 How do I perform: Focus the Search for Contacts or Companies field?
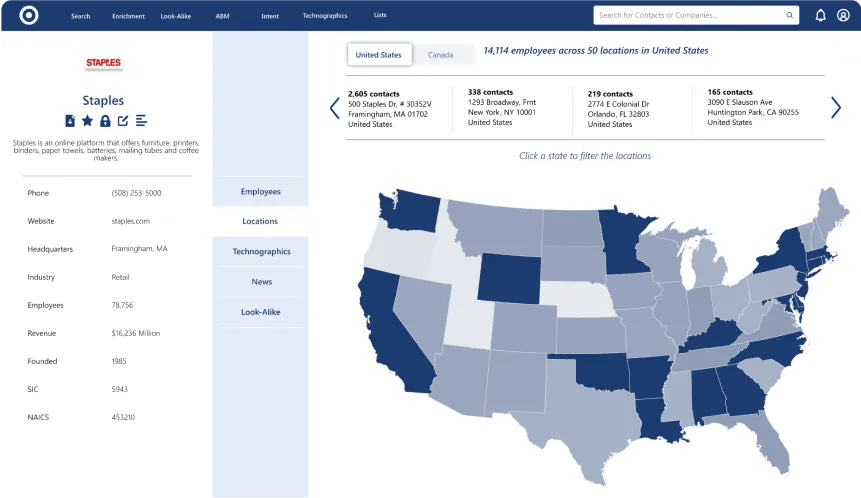[696, 15]
